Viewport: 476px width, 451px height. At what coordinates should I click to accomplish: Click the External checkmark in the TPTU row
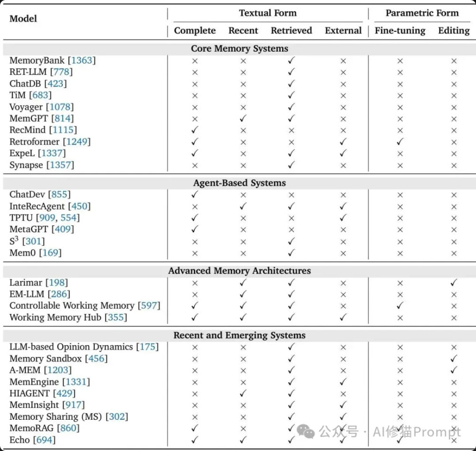(343, 218)
